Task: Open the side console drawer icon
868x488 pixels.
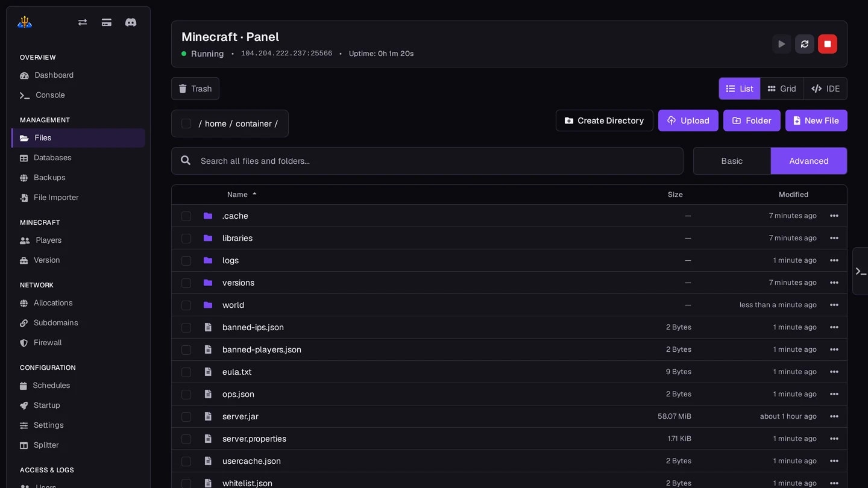Action: click(861, 271)
